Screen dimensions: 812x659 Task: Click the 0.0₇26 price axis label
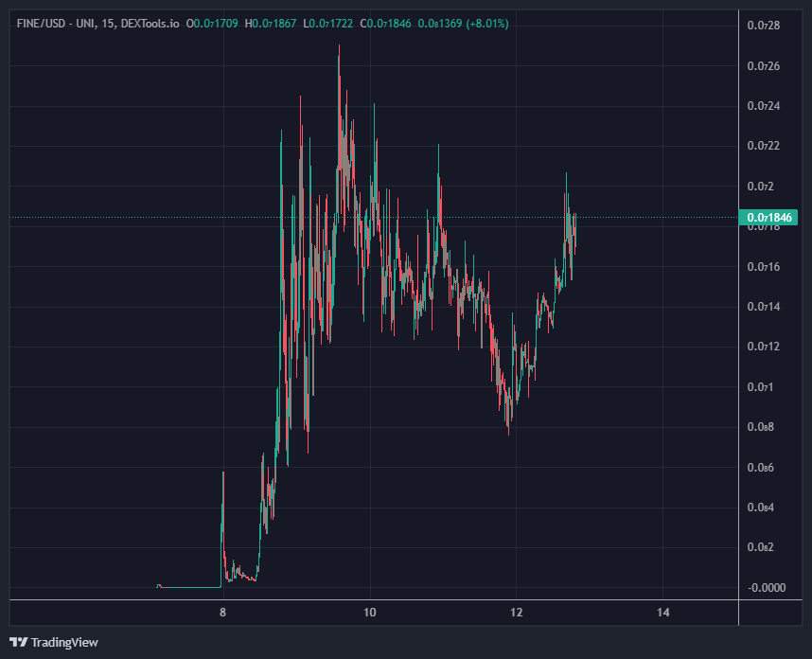pyautogui.click(x=764, y=65)
